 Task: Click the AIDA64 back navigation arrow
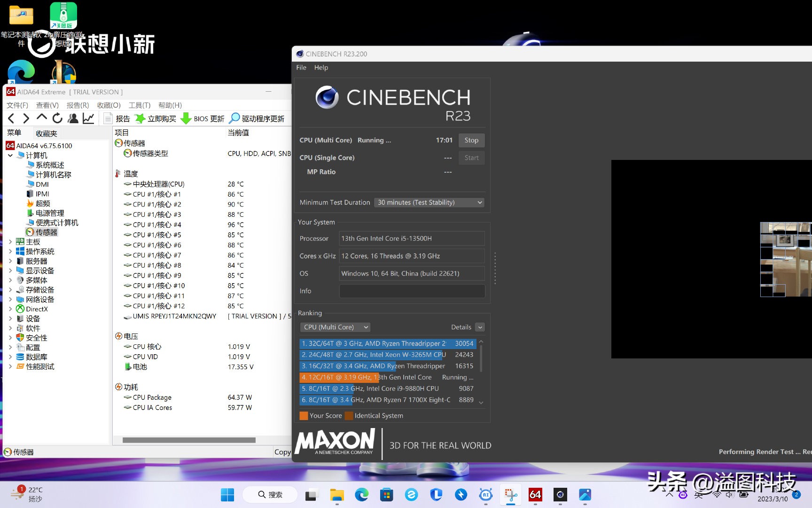tap(11, 119)
